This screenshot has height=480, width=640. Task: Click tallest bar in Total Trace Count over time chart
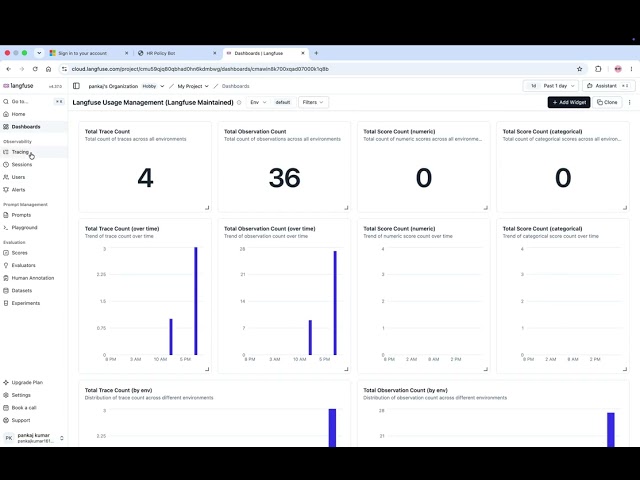pyautogui.click(x=196, y=301)
